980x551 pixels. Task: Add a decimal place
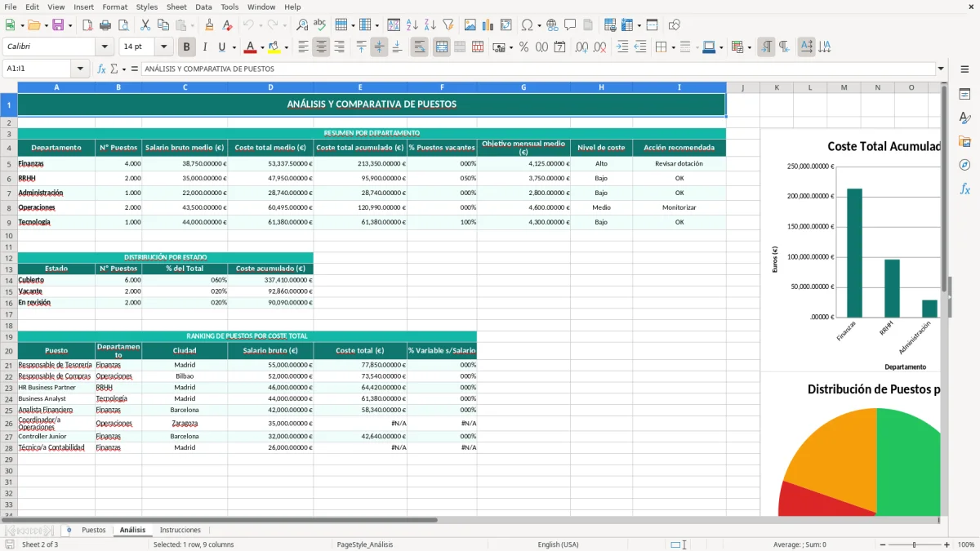tap(581, 47)
